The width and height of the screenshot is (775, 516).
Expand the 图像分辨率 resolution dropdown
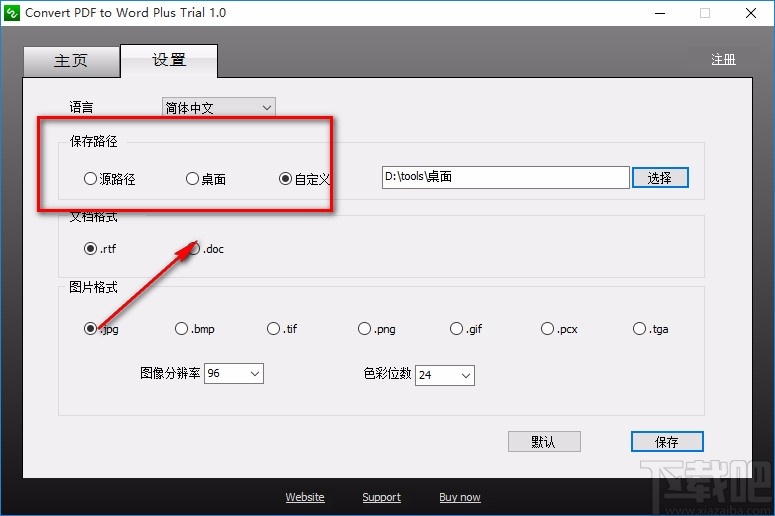(234, 373)
